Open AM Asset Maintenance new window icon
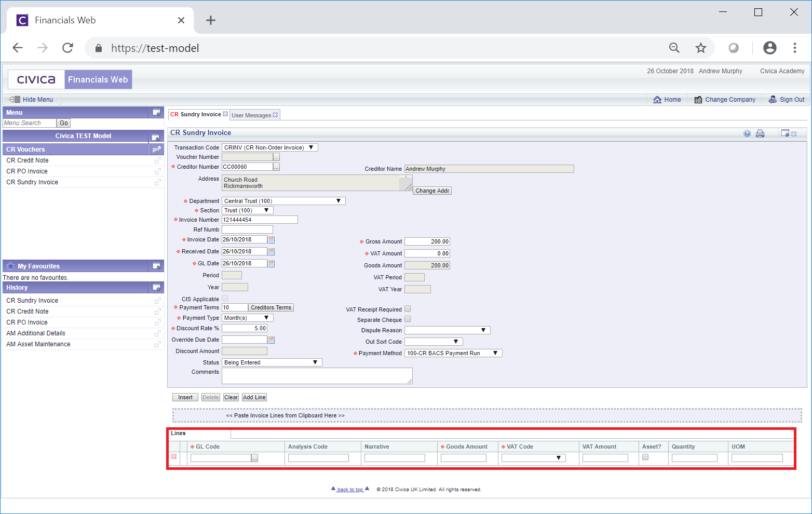The height and width of the screenshot is (514, 812). click(x=158, y=344)
